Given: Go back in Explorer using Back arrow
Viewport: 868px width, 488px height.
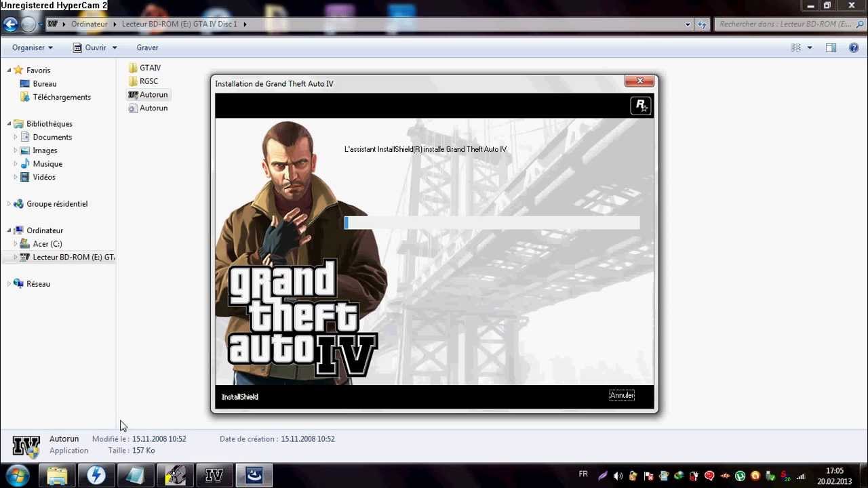Looking at the screenshot, I should pyautogui.click(x=9, y=24).
